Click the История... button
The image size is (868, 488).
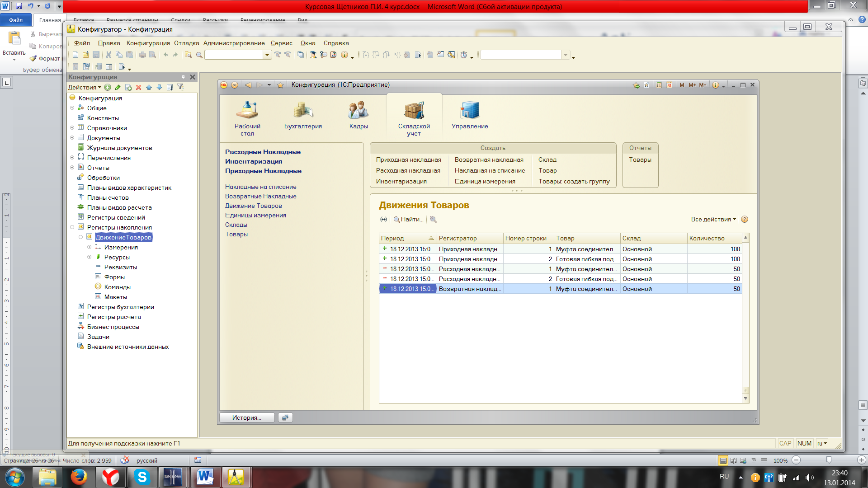pos(247,418)
